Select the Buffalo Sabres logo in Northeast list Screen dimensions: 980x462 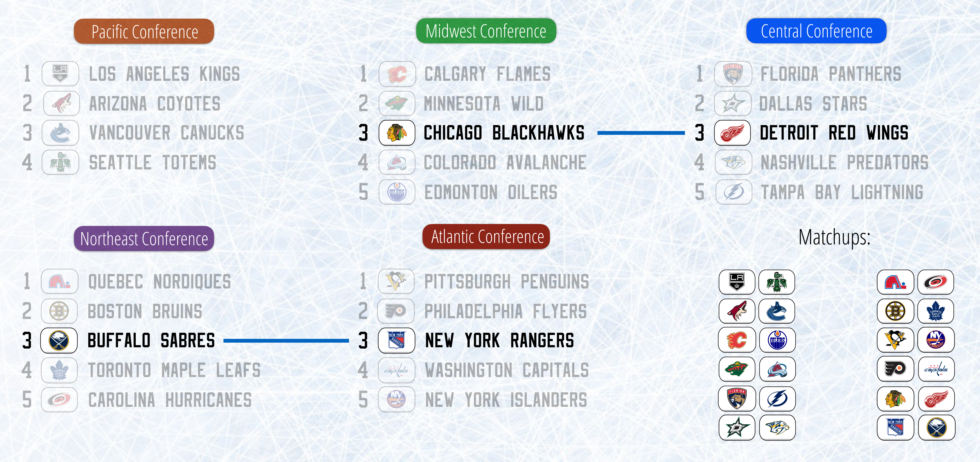(59, 340)
